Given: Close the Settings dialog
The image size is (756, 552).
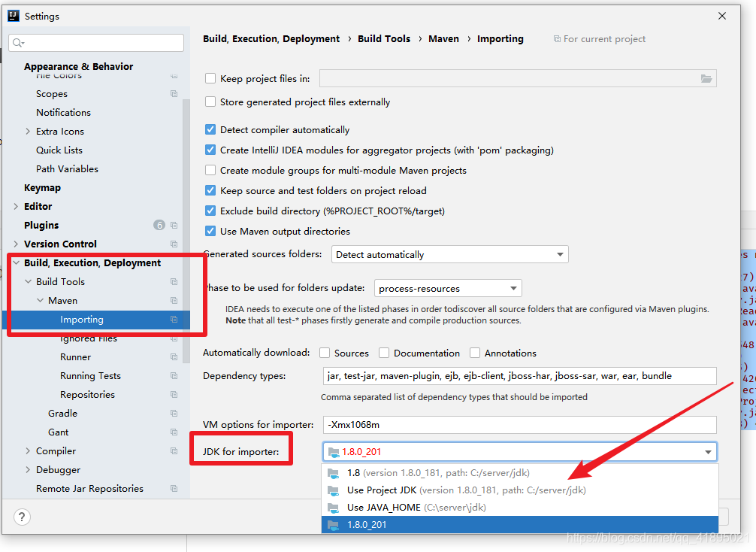Looking at the screenshot, I should (721, 16).
